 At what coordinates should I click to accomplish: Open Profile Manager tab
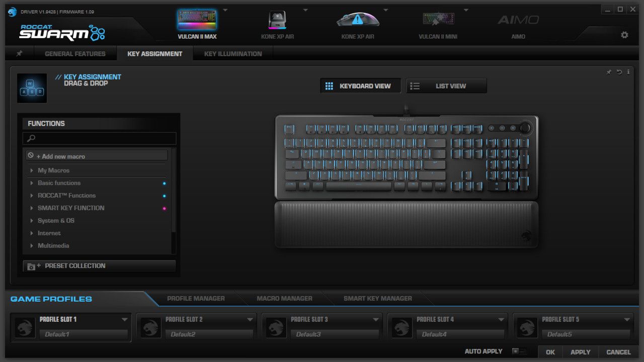196,299
